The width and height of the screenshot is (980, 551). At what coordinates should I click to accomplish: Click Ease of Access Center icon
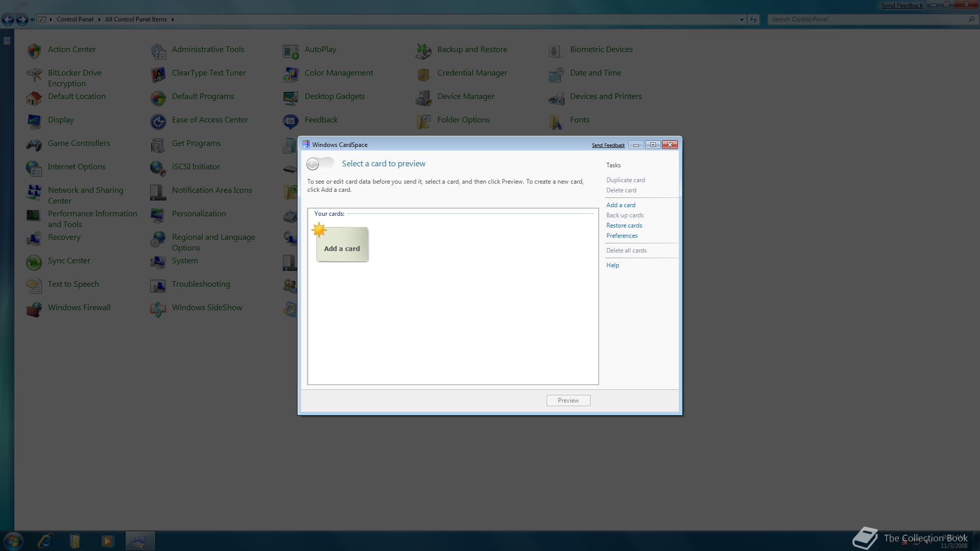tap(158, 121)
